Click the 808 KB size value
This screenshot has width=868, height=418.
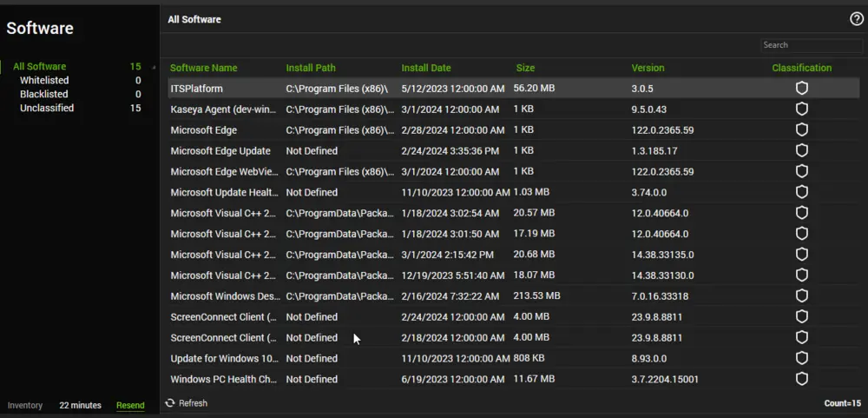(529, 359)
